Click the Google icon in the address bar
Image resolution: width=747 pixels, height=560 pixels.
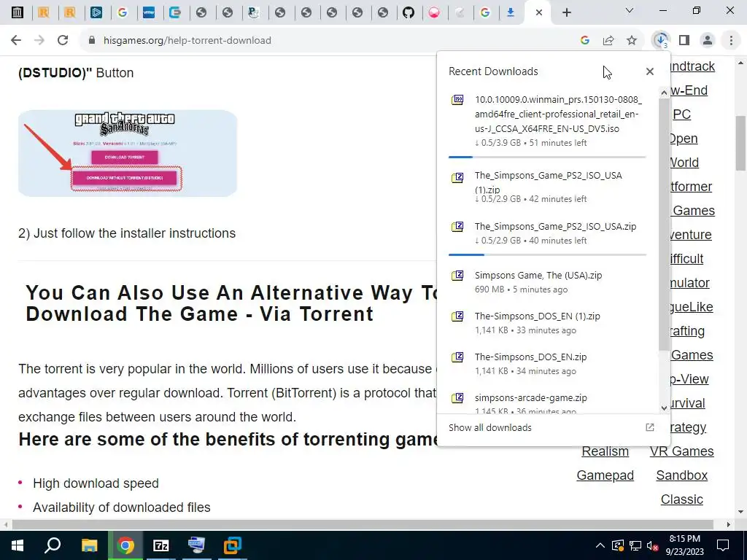585,41
